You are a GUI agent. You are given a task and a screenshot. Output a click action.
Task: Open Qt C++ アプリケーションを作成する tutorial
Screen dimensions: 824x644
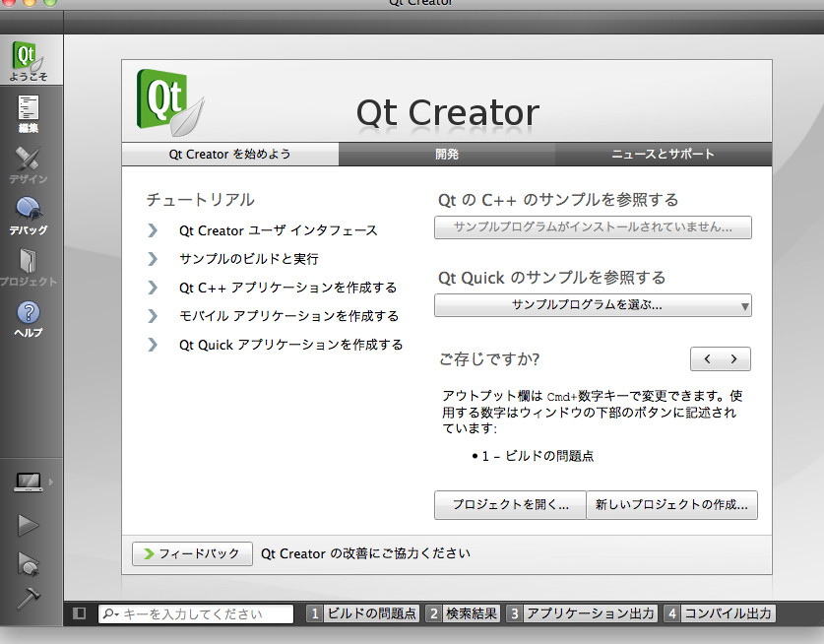[x=288, y=288]
